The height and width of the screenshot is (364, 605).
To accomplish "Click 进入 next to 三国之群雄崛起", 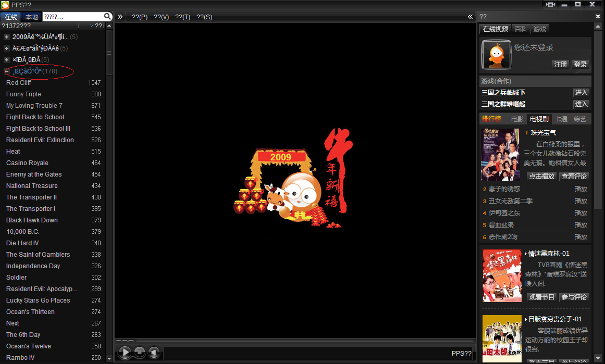I will pos(581,104).
